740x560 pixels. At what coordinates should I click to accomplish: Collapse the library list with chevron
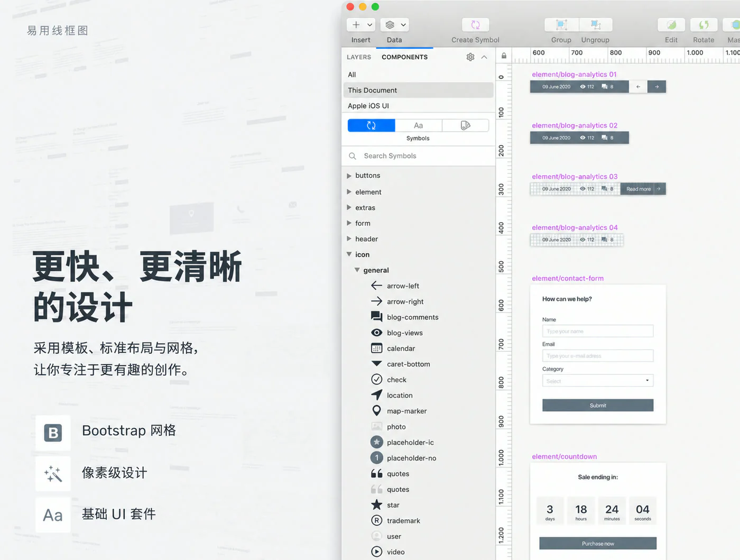pos(484,57)
